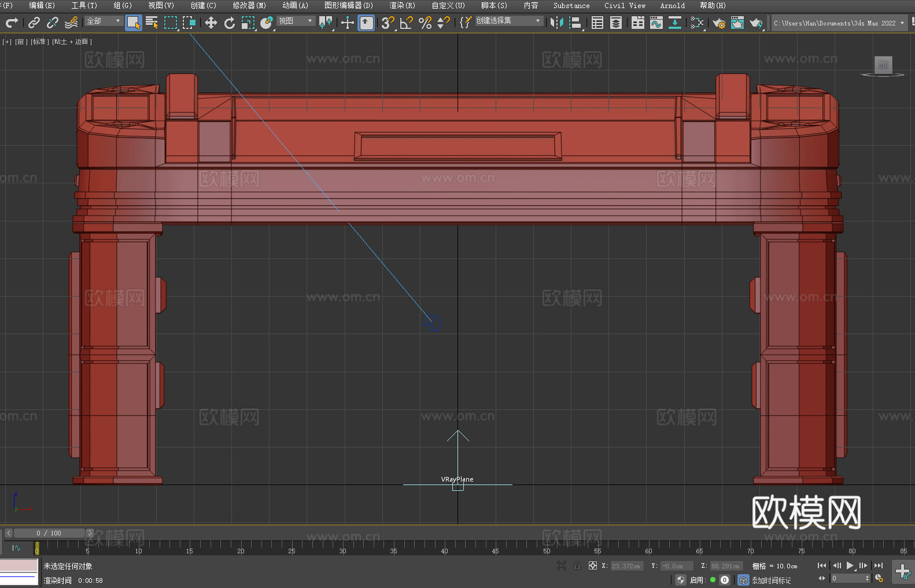Image resolution: width=915 pixels, height=588 pixels.
Task: Select the Move tool
Action: coord(211,23)
